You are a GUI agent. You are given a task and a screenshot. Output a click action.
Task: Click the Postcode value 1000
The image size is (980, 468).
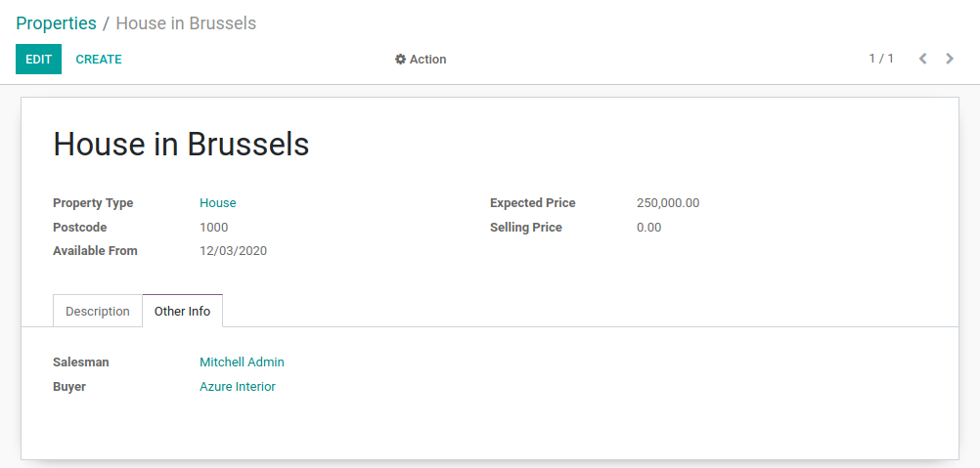click(x=213, y=228)
